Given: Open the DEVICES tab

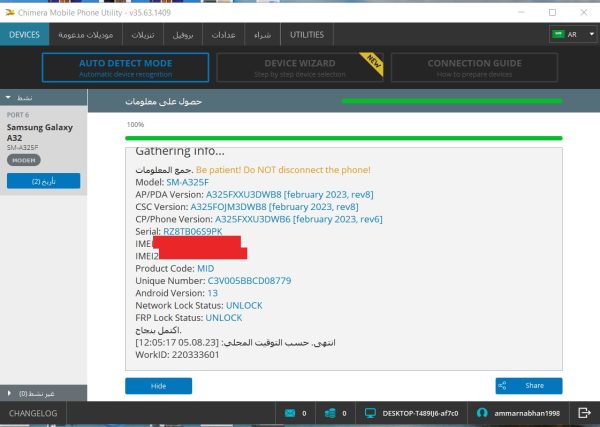Looking at the screenshot, I should (x=24, y=34).
